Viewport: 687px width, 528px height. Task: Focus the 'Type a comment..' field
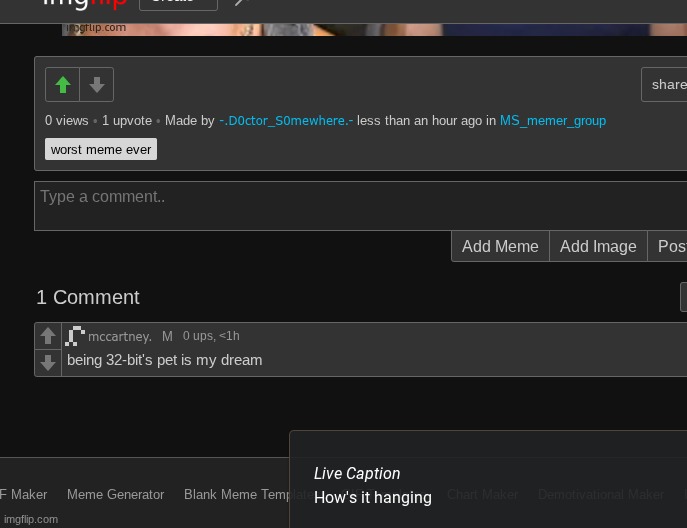pyautogui.click(x=360, y=205)
